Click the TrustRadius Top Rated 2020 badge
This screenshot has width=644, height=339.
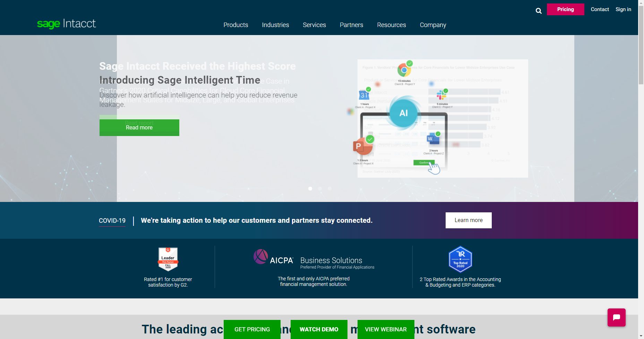pyautogui.click(x=460, y=259)
